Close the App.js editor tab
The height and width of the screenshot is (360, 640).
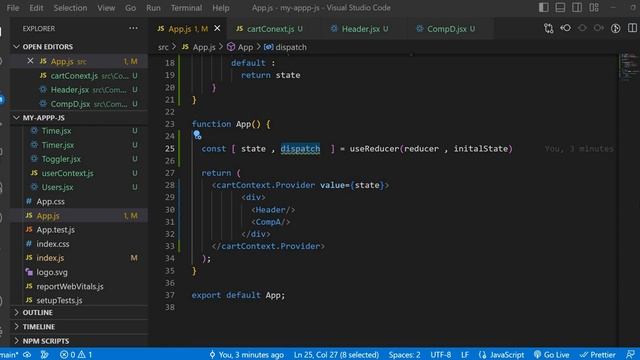[217, 28]
